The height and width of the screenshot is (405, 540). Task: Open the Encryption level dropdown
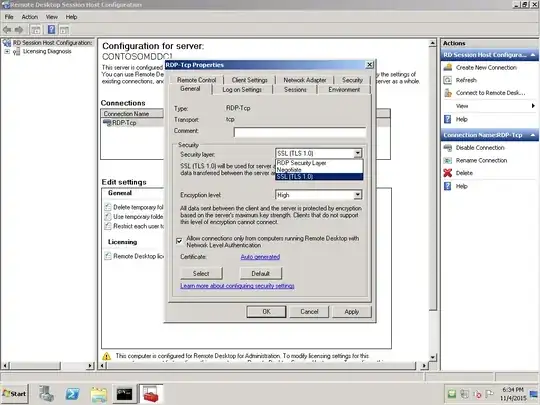pyautogui.click(x=357, y=195)
